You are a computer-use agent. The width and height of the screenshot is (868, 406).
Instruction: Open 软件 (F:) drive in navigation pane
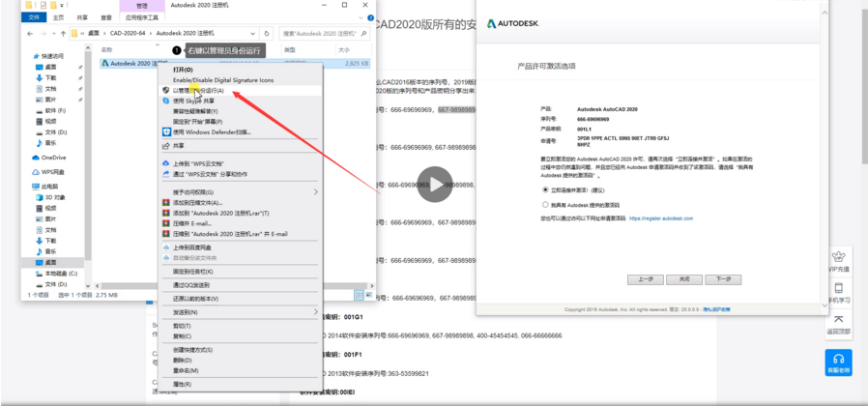[55, 110]
